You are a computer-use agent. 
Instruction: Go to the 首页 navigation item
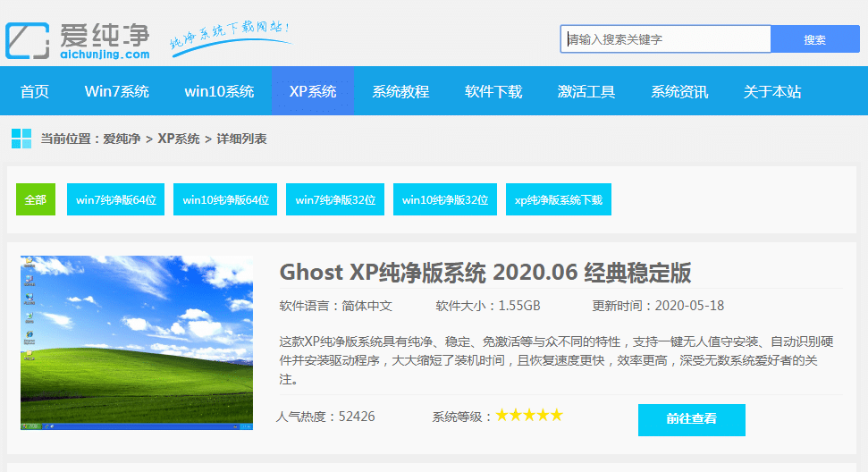pyautogui.click(x=35, y=91)
